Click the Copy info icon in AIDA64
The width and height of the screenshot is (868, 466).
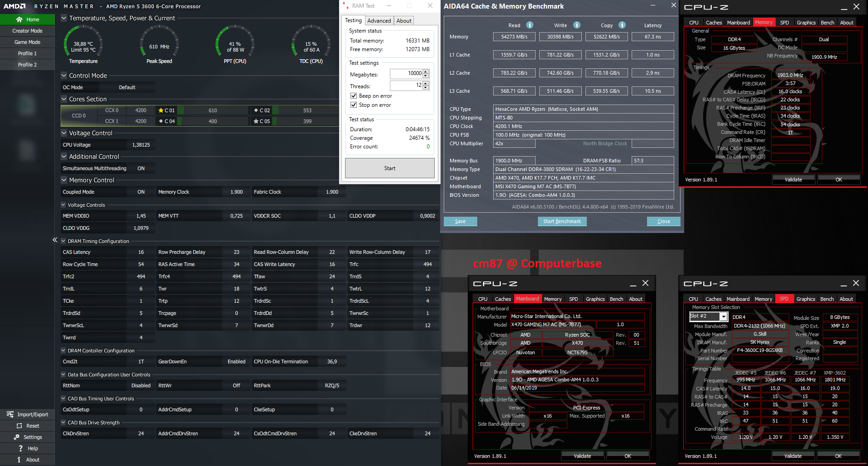click(622, 25)
